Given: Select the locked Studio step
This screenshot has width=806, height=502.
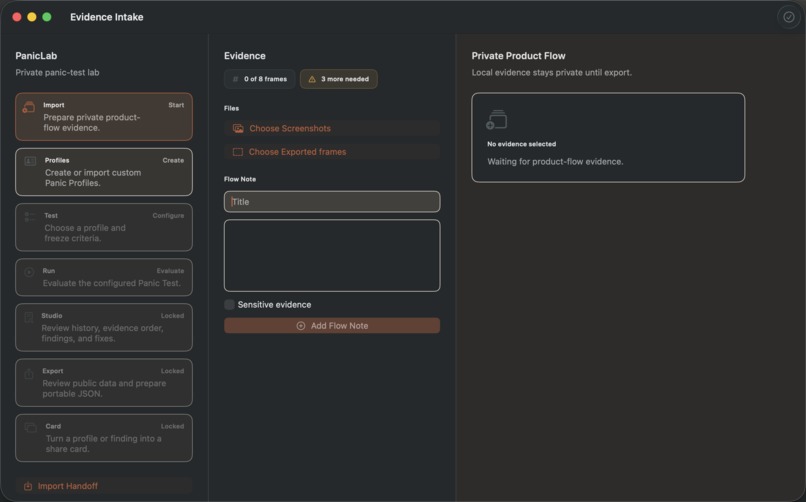Looking at the screenshot, I should [x=104, y=327].
